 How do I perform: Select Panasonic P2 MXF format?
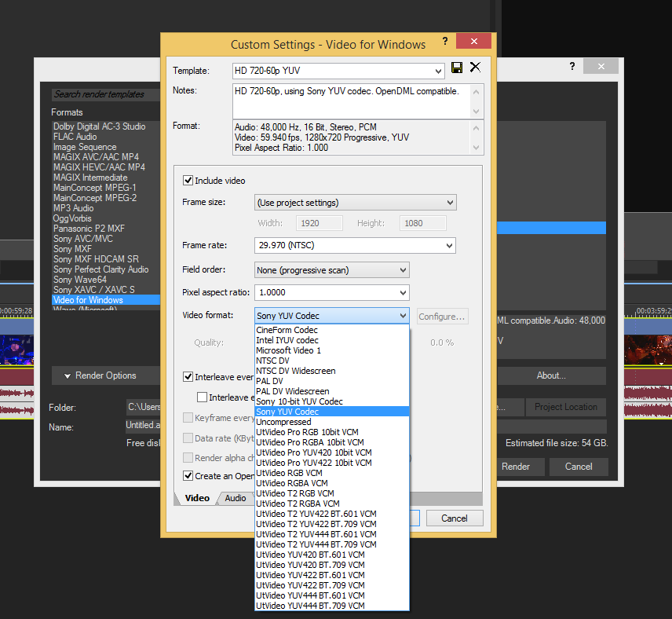coord(105,229)
